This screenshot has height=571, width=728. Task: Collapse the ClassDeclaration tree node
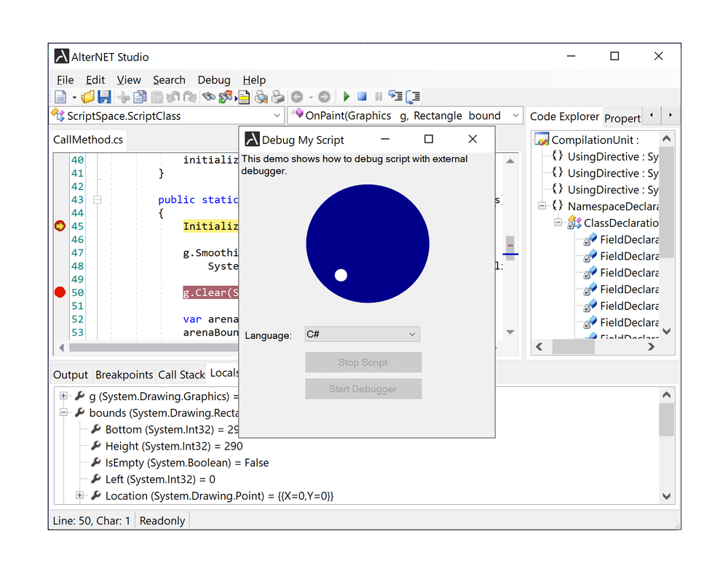[x=558, y=222]
